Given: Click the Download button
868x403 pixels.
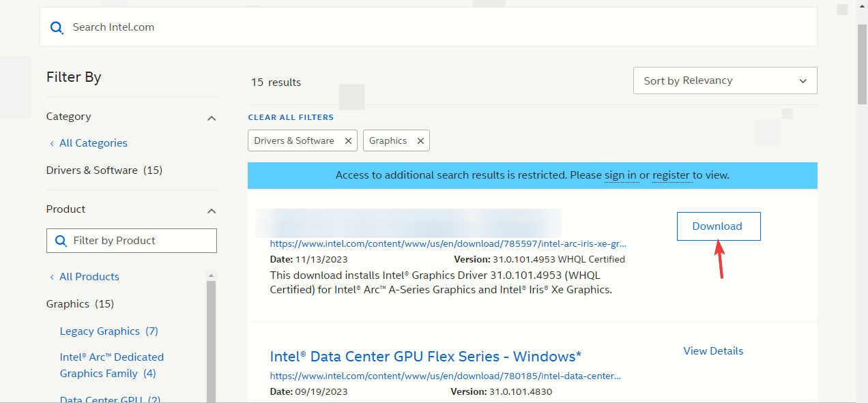Looking at the screenshot, I should click(x=718, y=226).
